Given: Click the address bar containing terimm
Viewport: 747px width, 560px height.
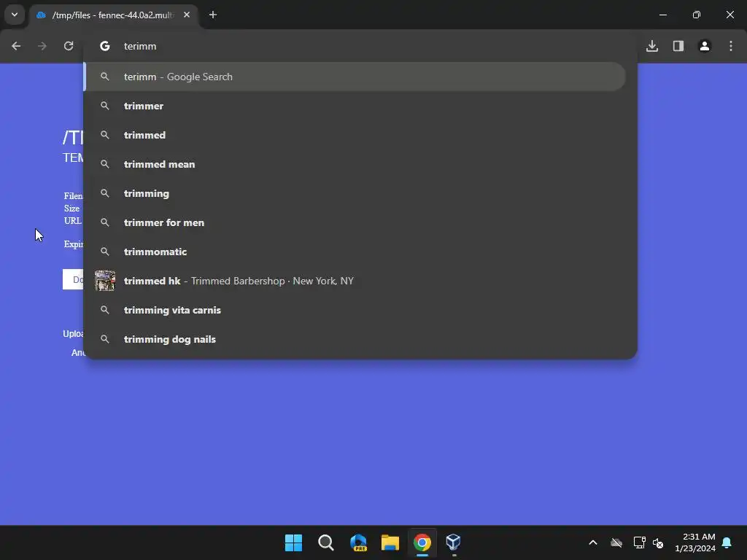Looking at the screenshot, I should click(362, 46).
